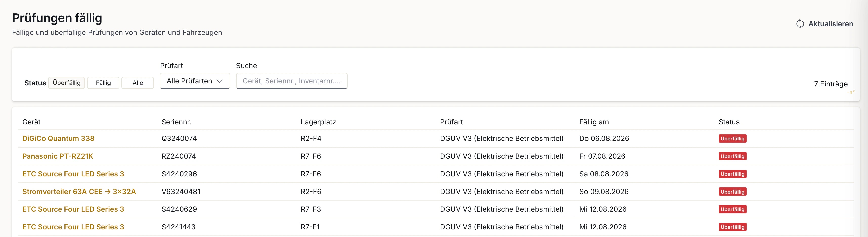Select the Fällig status filter
The image size is (868, 237).
[103, 83]
